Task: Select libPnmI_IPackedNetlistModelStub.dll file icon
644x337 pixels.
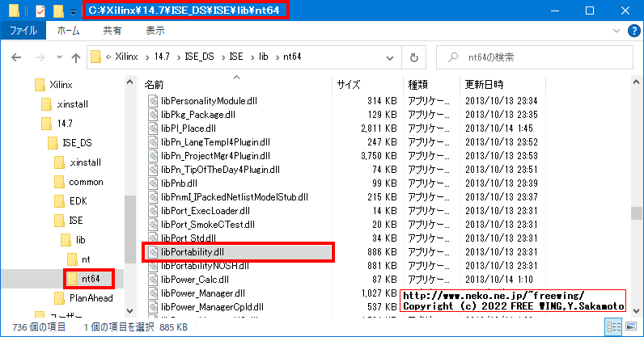Action: tap(153, 197)
